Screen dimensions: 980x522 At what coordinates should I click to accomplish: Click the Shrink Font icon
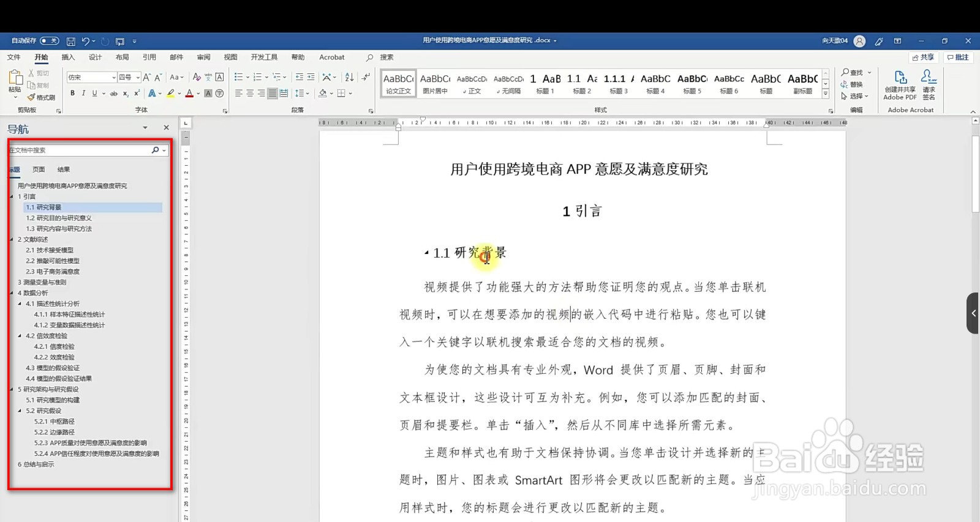tap(158, 77)
